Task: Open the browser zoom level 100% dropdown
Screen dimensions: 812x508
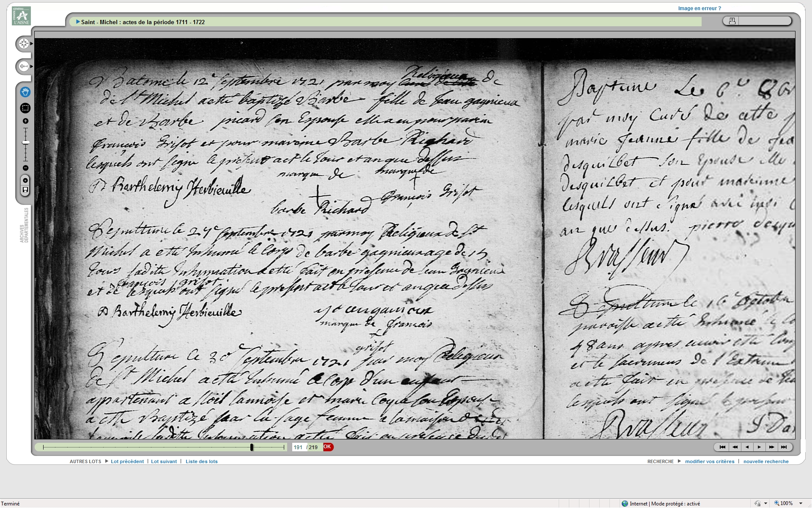Action: click(x=801, y=503)
